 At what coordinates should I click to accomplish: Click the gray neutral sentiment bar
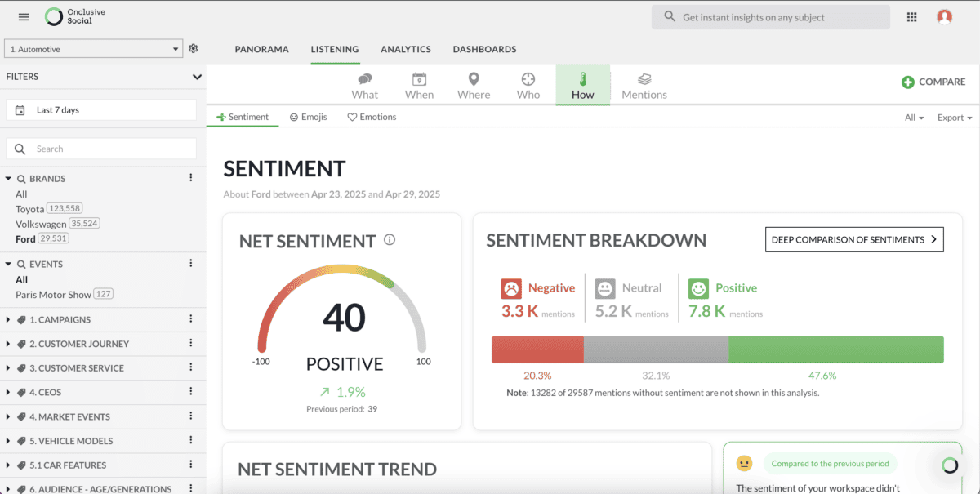point(656,349)
